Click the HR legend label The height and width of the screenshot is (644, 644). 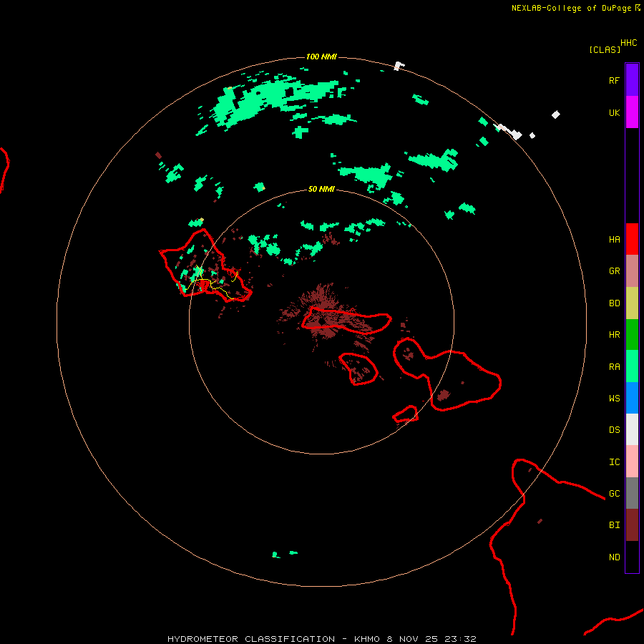click(614, 335)
